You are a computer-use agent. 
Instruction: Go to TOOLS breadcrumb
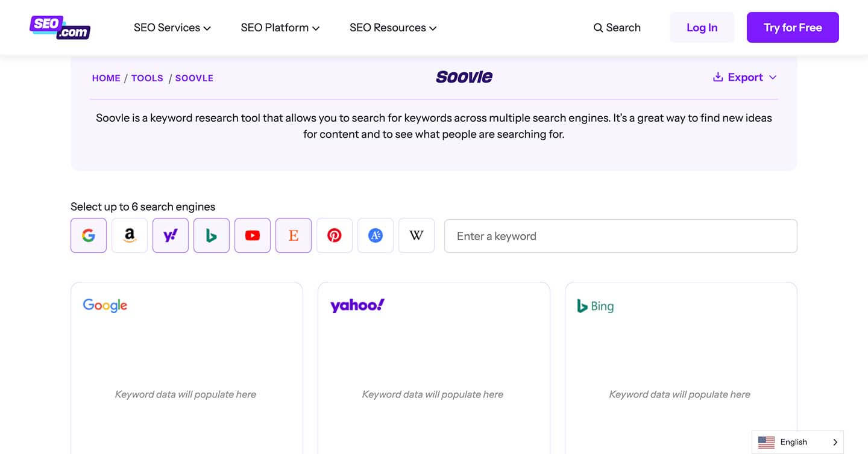tap(147, 78)
